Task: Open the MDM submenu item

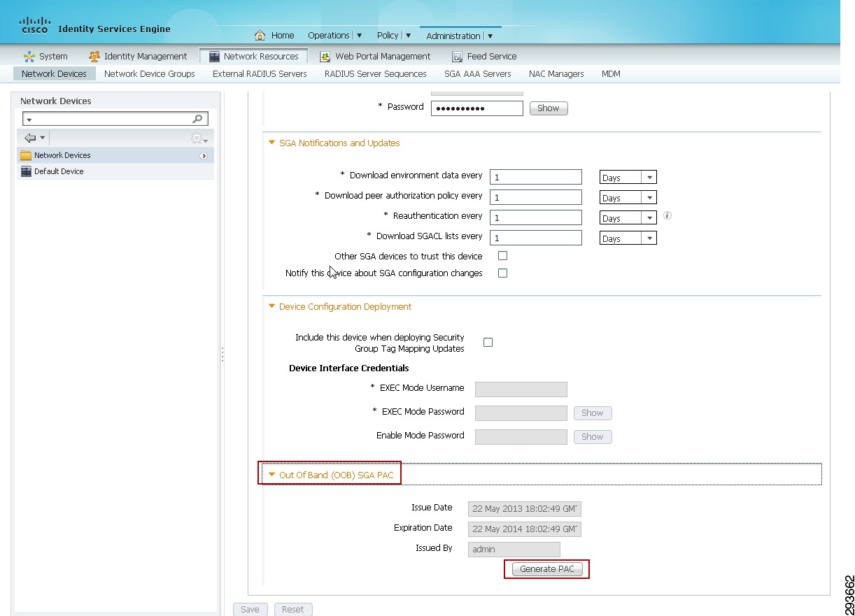Action: [611, 73]
